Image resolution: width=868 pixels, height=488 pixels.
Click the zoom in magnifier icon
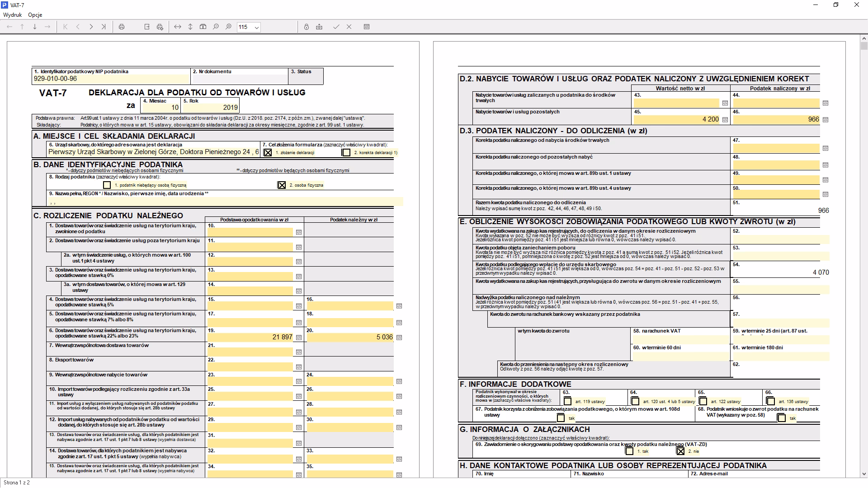pyautogui.click(x=229, y=27)
